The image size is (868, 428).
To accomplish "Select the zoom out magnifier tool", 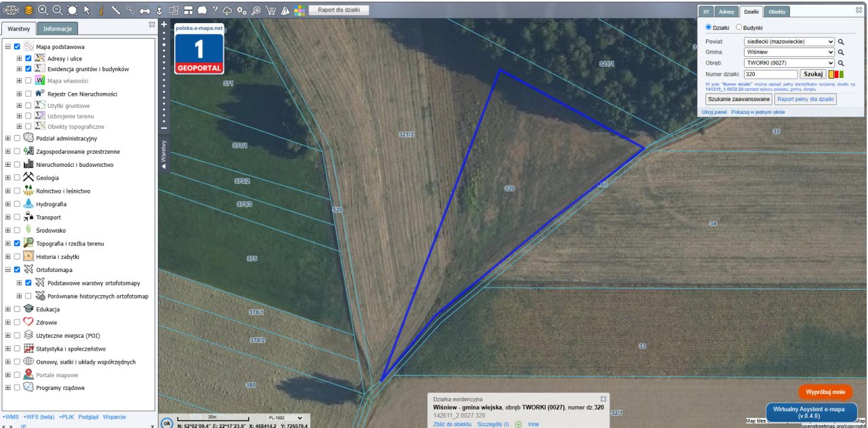I will 58,10.
